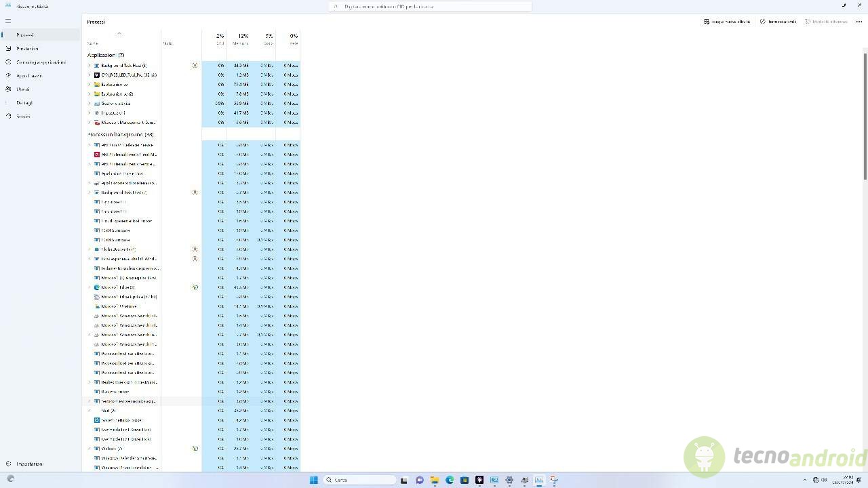Open the hamburger navigation menu
Screen dimensions: 868x488
coord(8,21)
